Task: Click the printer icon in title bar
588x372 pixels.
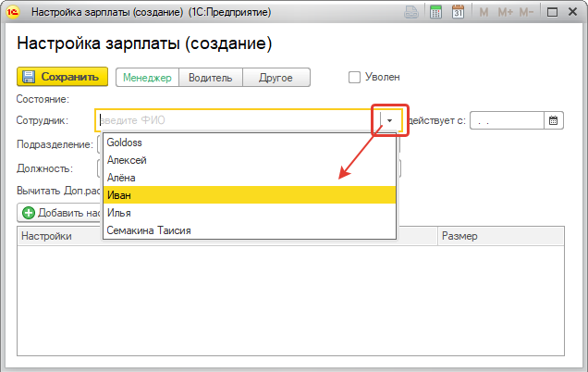Action: 411,12
